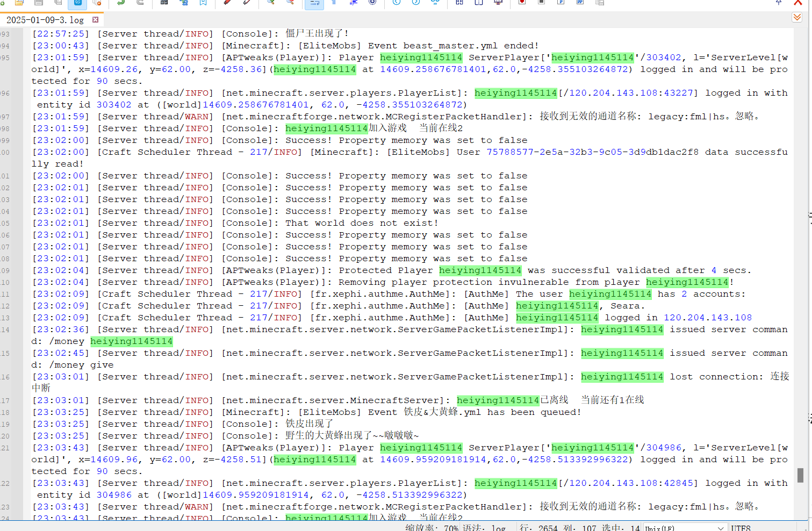Toggle Show All Characters pilcrow button
The image size is (812, 531).
[334, 3]
